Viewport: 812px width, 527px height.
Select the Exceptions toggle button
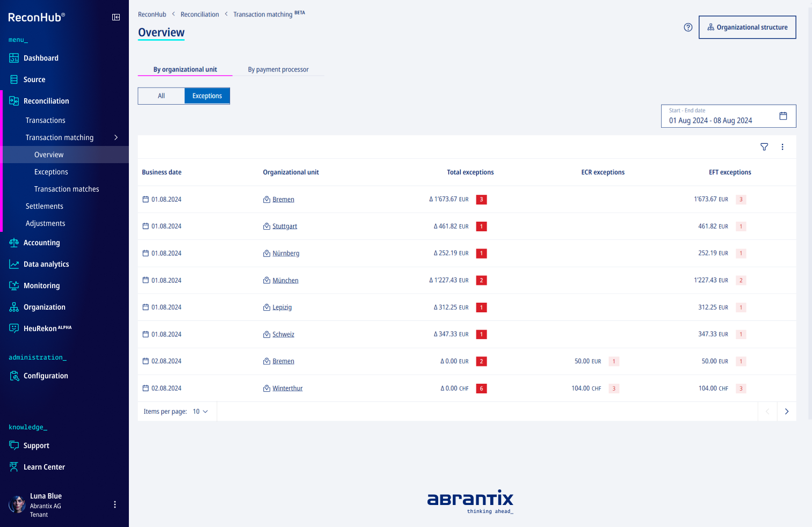(207, 96)
